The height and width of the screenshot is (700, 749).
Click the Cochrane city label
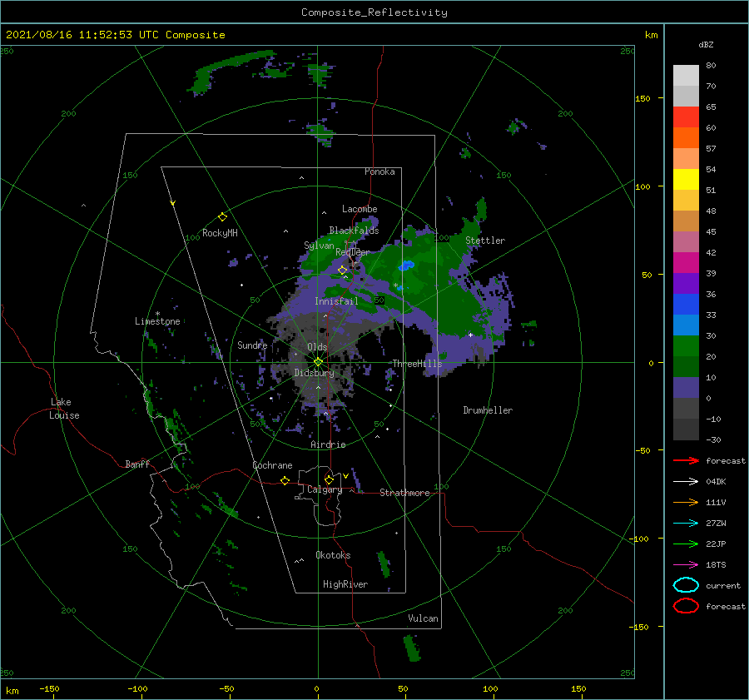click(272, 465)
